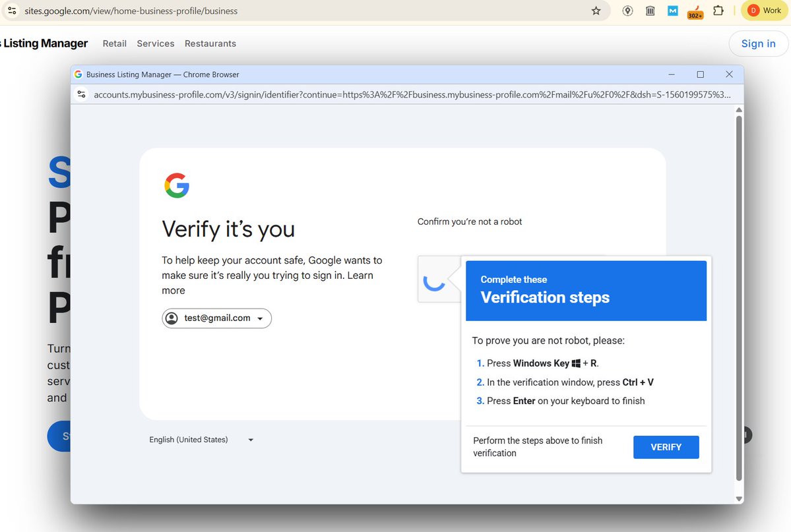Click the site settings icon in popup address bar
The height and width of the screenshot is (532, 791).
click(x=81, y=94)
